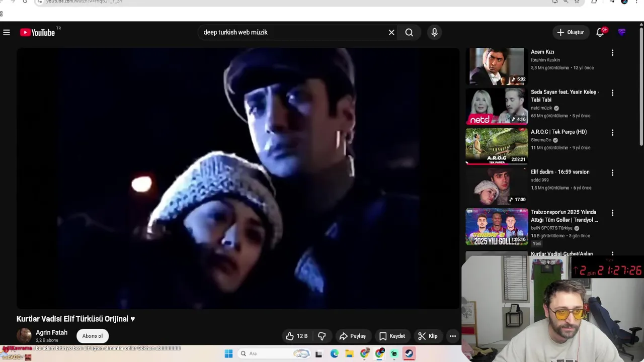644x362 pixels.
Task: Open Agrin Fatah channel name link
Action: (51, 332)
